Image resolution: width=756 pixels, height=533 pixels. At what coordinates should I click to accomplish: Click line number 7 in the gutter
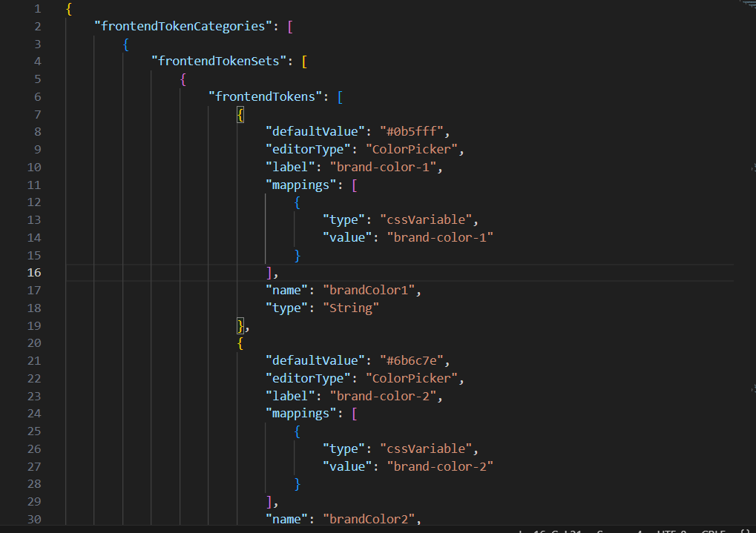[x=38, y=115]
